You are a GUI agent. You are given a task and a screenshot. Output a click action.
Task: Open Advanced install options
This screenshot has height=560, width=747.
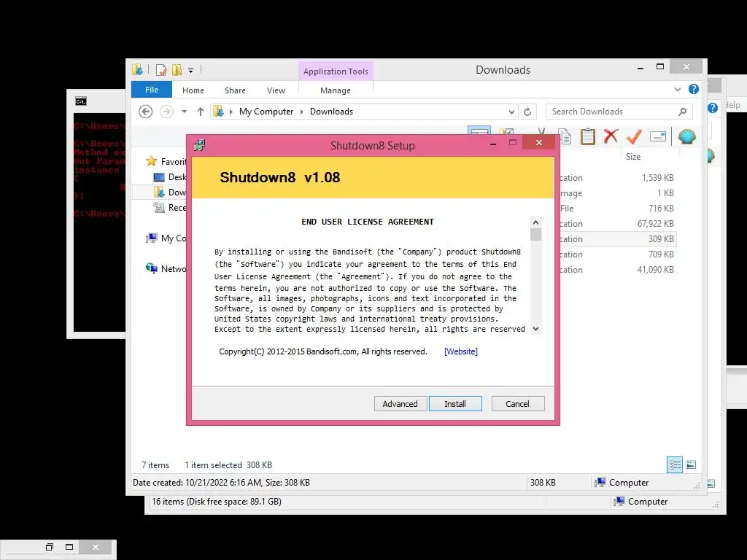[400, 404]
